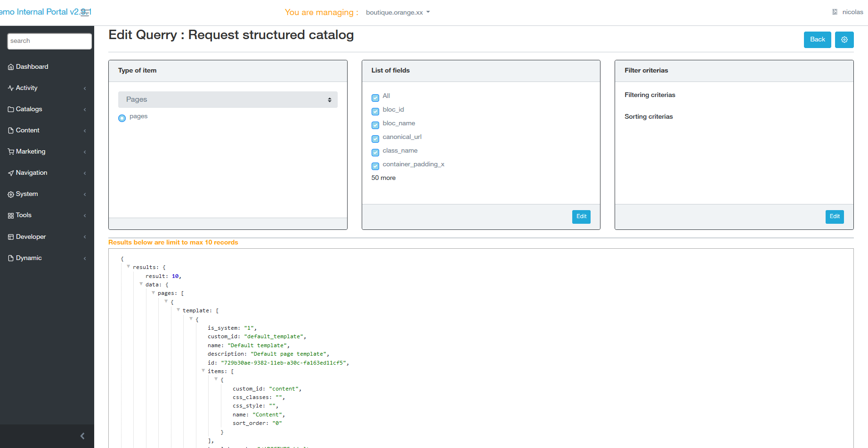
Task: Collapse the sidebar with bottom chevron
Action: tap(82, 436)
